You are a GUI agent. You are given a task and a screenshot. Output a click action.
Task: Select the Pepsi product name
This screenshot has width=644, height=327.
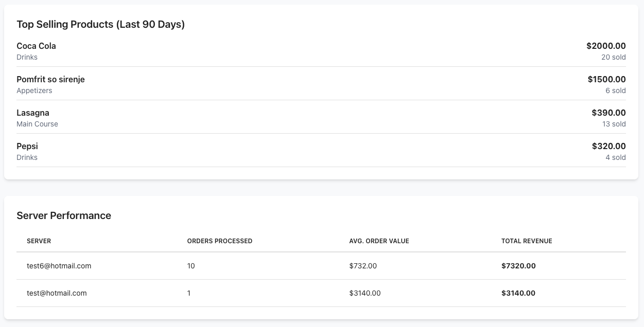[x=27, y=147]
